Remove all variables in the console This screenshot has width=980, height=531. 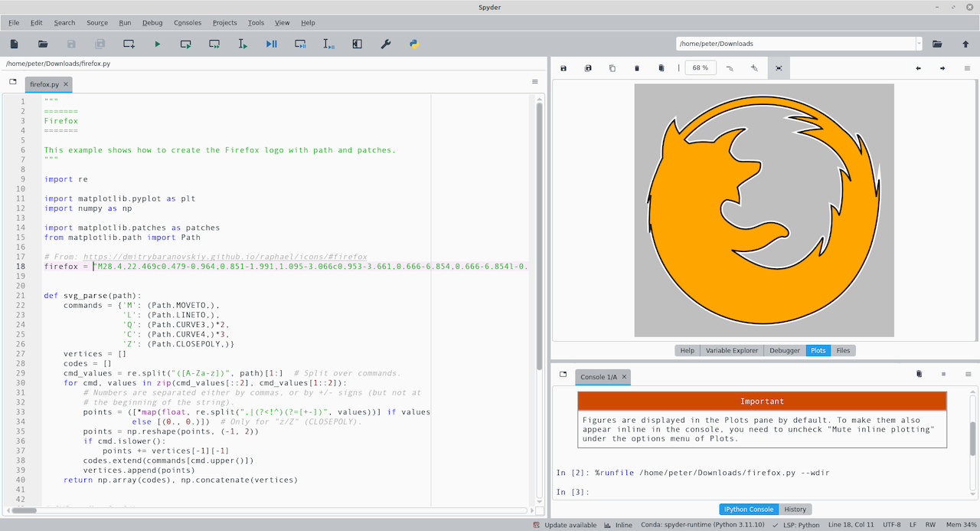[x=919, y=373]
